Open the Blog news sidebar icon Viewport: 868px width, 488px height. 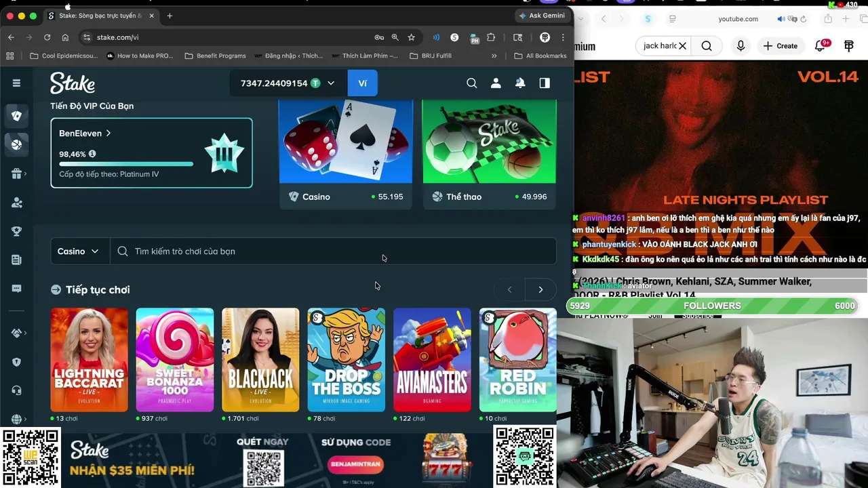tap(17, 260)
